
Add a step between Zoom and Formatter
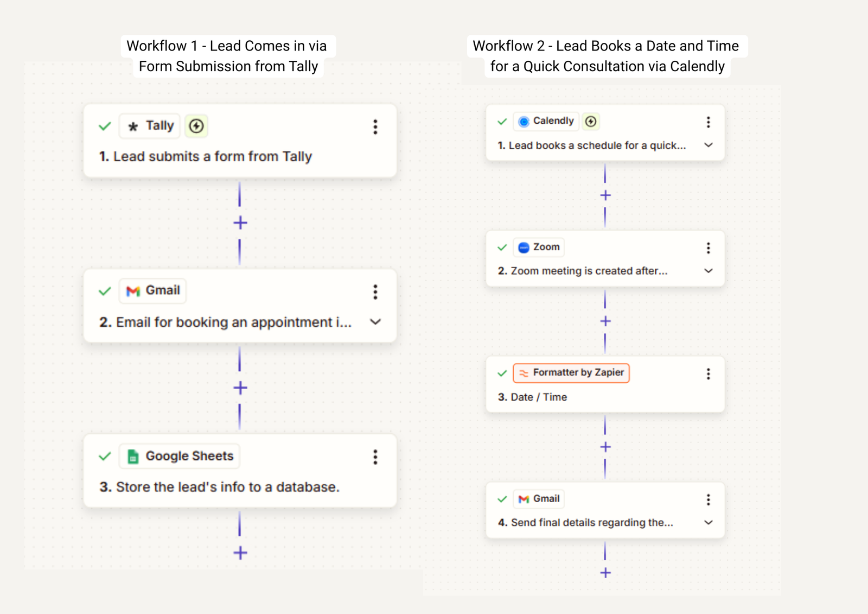coord(605,321)
